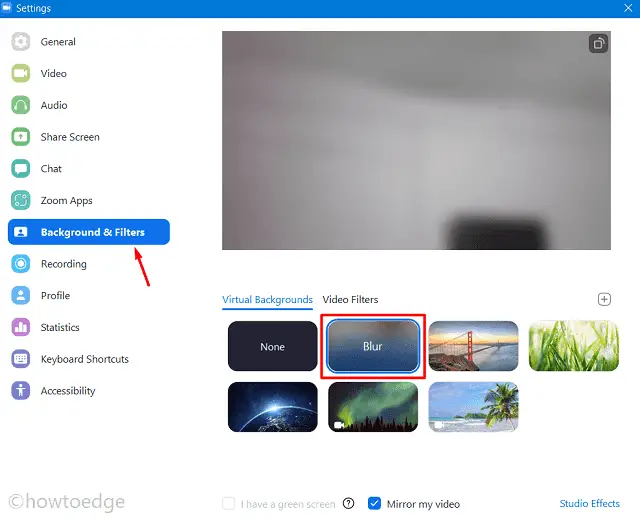Open Zoom Apps settings
The image size is (640, 520).
[89, 200]
